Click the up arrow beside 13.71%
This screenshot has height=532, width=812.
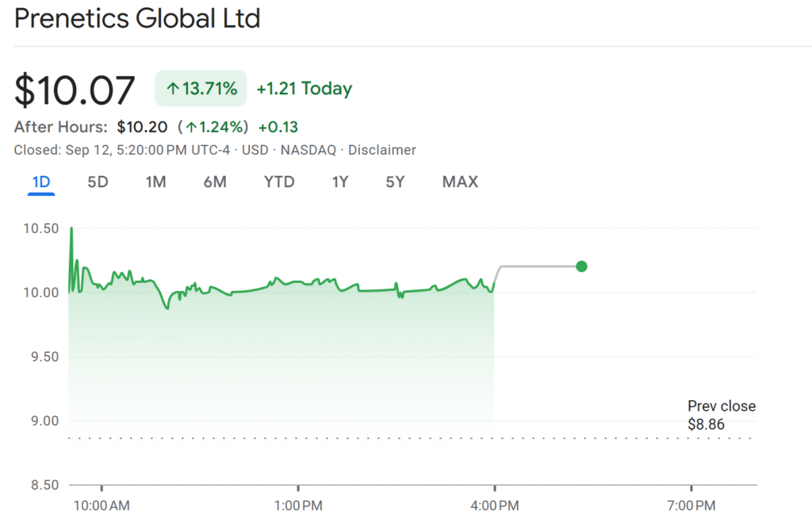pyautogui.click(x=173, y=89)
